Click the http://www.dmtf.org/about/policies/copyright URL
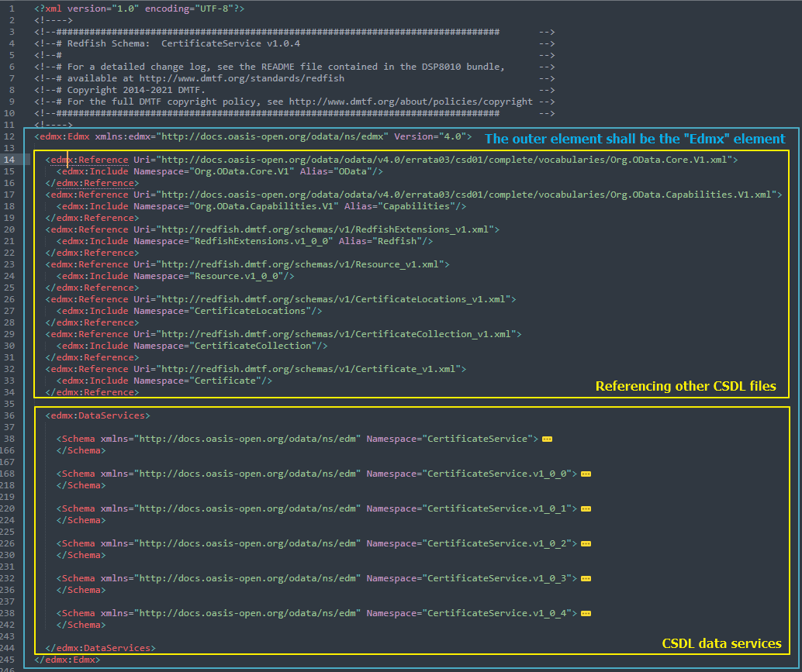This screenshot has width=802, height=672. click(411, 102)
